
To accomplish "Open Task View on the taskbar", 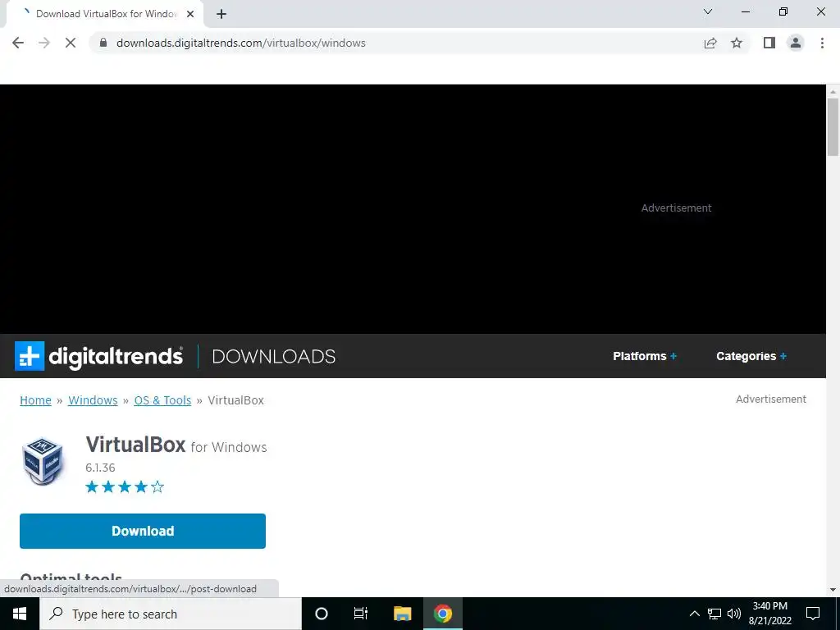I will point(361,614).
